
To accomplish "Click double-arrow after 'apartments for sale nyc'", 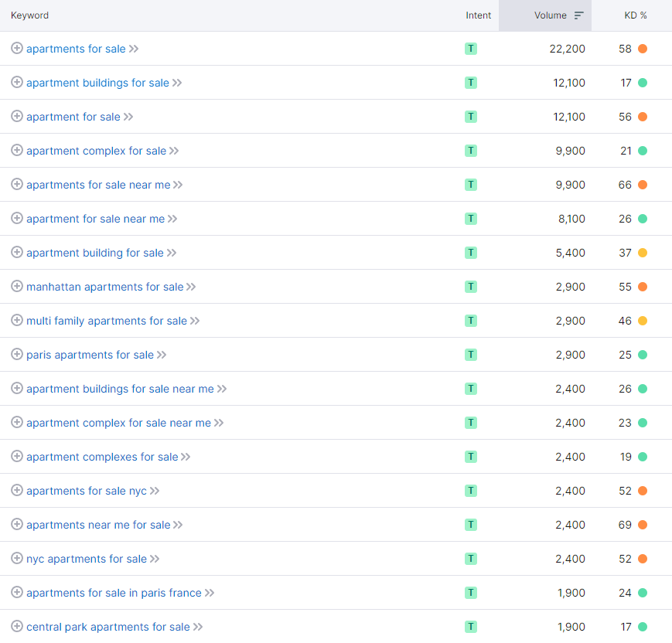I will [155, 491].
